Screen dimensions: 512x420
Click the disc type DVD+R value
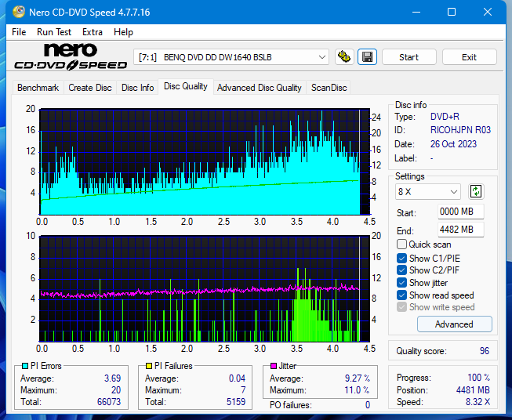pos(445,117)
